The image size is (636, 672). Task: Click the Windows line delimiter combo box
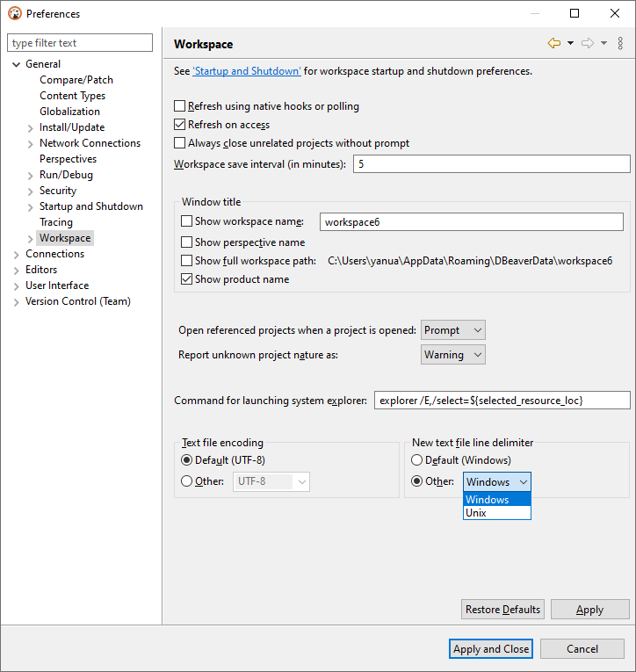tap(496, 481)
